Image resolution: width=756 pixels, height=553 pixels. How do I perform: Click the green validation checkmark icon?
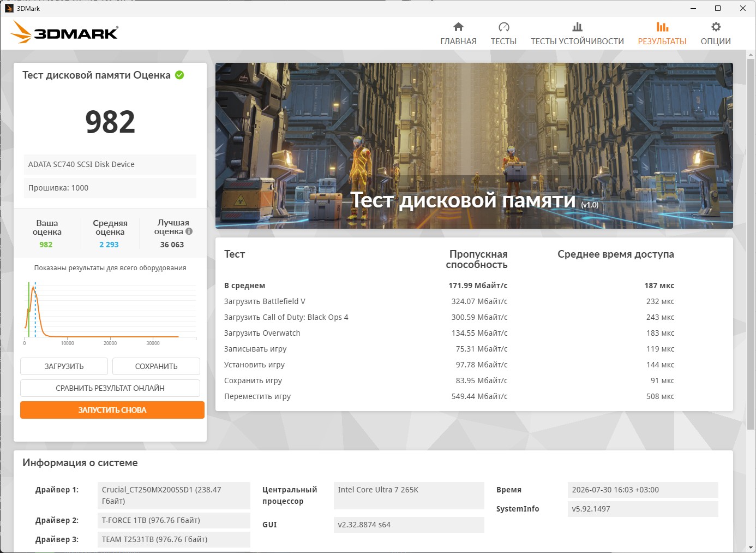179,75
